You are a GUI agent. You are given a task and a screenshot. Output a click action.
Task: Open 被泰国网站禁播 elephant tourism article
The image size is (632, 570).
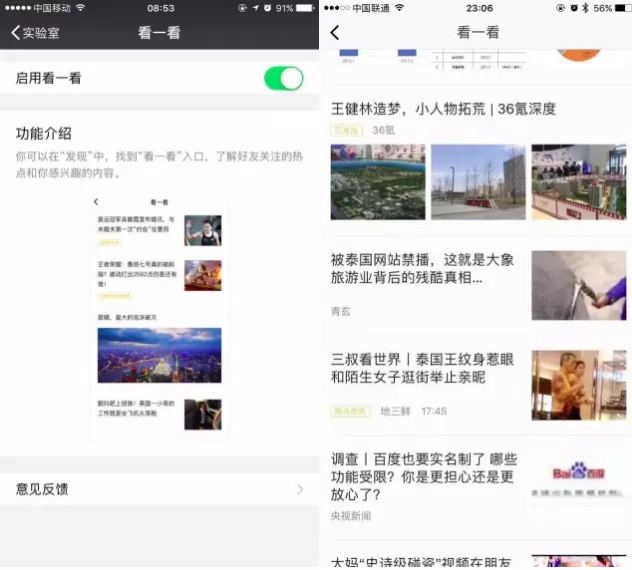pyautogui.click(x=422, y=268)
